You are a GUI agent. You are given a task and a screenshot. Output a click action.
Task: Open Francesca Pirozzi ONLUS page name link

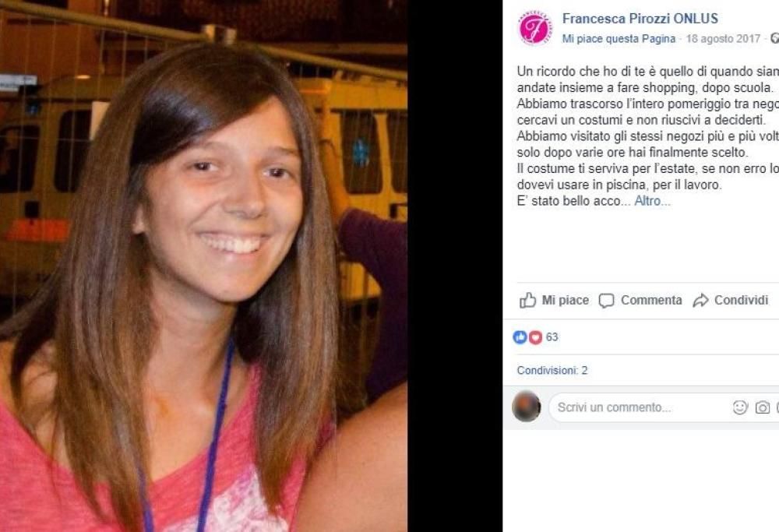click(x=640, y=19)
